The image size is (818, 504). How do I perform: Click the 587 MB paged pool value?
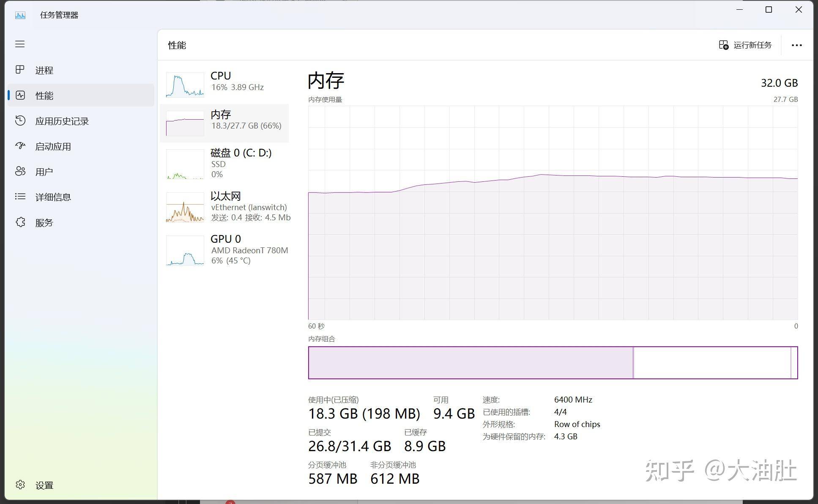tap(333, 479)
